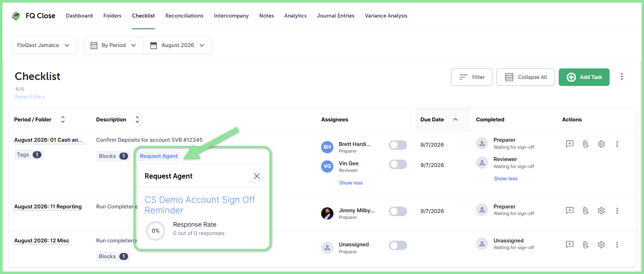
Task: Open the Variance Analysis tab
Action: [386, 16]
